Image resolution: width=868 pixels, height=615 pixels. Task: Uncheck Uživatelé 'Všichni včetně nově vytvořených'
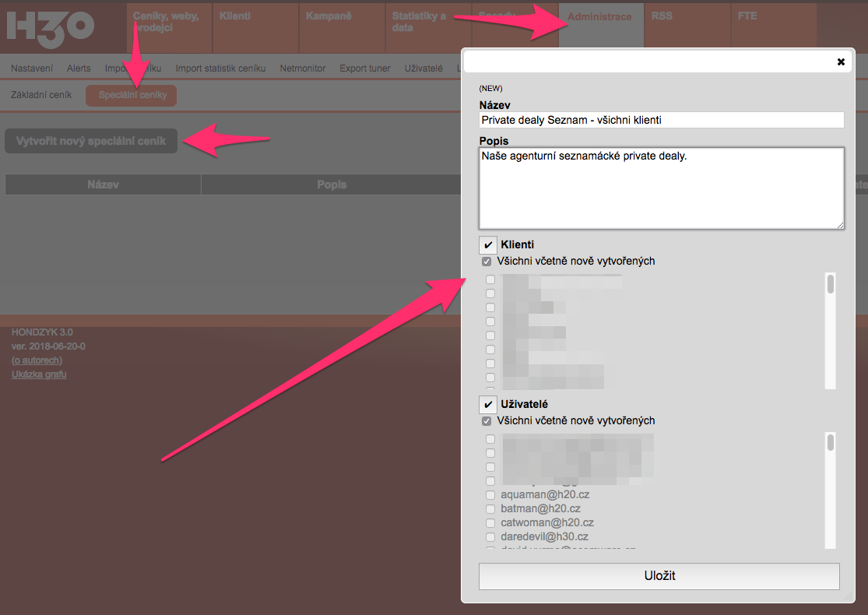tap(487, 421)
